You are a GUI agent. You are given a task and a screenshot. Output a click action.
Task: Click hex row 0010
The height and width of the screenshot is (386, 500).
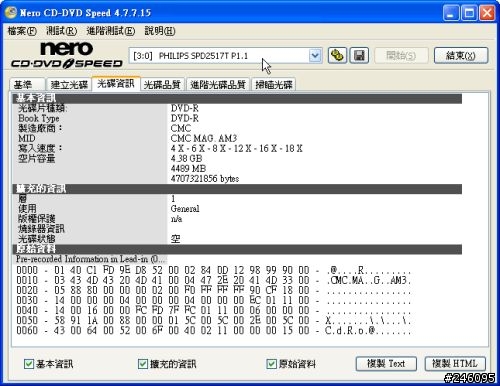(213, 280)
